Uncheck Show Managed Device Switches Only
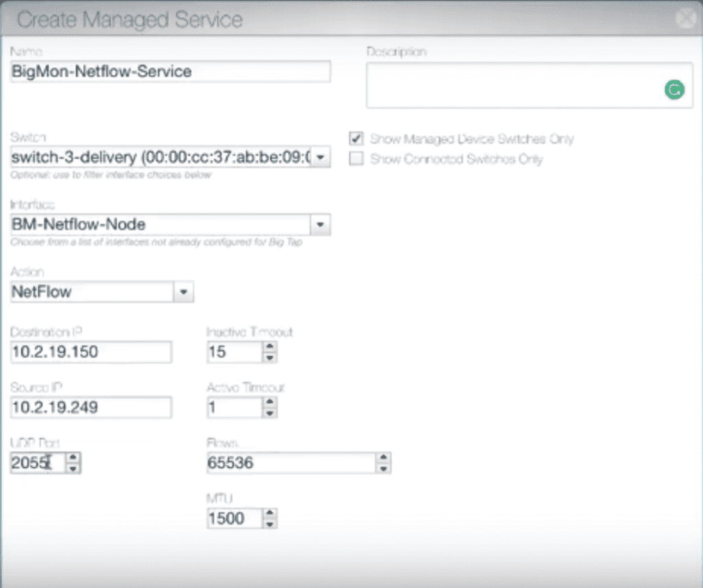The image size is (703, 588). tap(356, 139)
